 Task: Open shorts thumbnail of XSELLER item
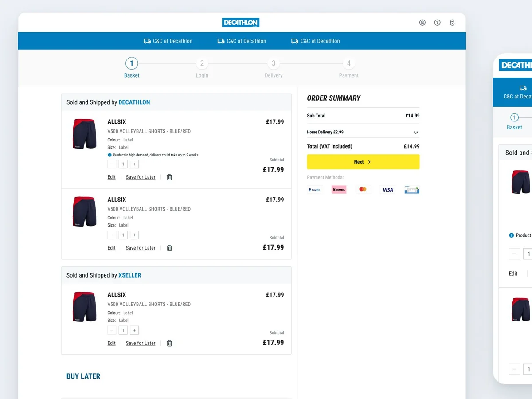pos(84,306)
